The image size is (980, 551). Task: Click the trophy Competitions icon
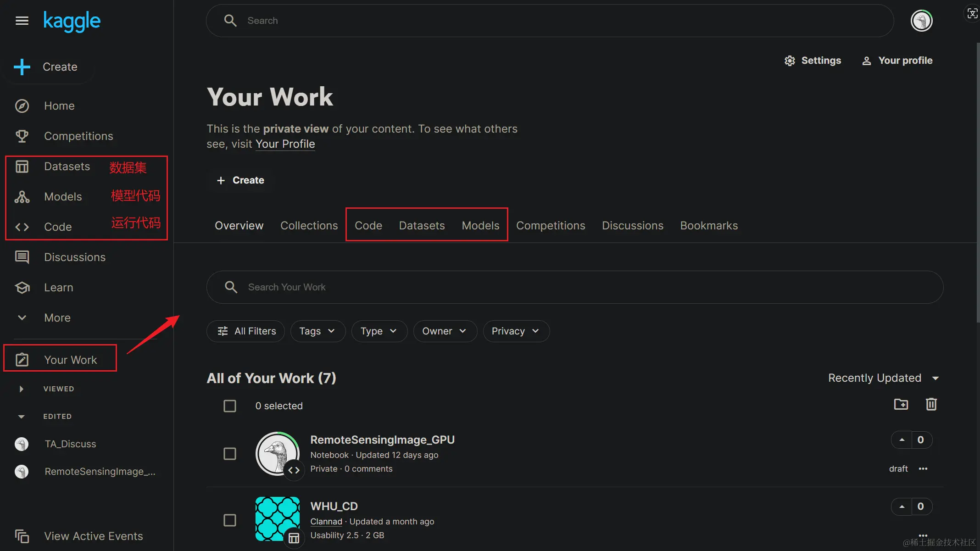(22, 136)
